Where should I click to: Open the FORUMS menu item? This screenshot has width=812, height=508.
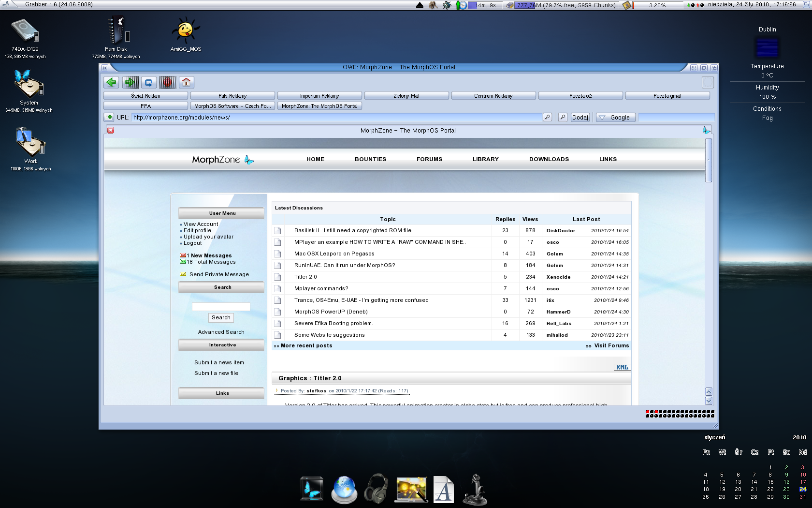tap(429, 159)
